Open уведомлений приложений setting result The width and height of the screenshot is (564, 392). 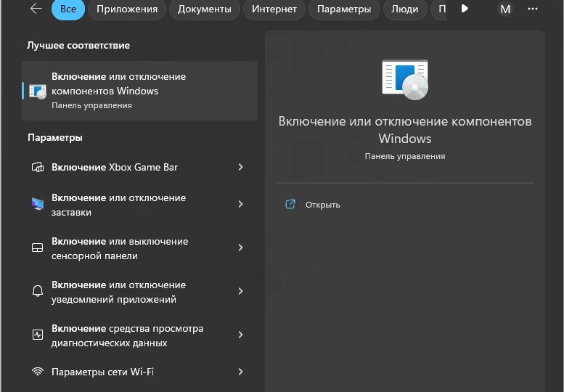(x=139, y=292)
